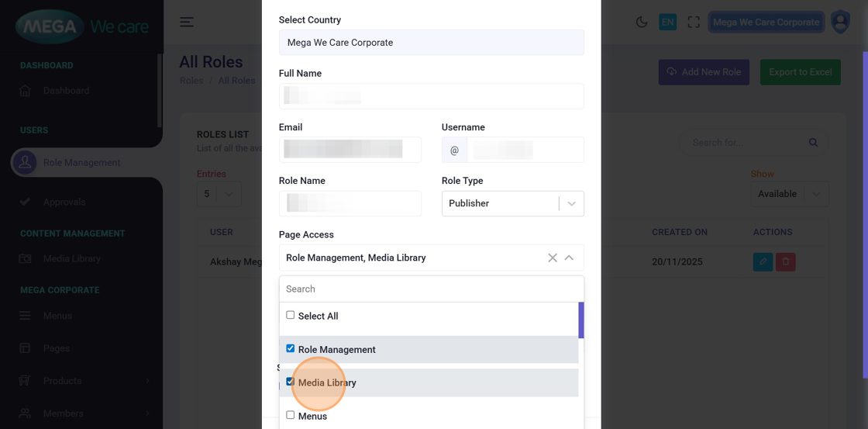Click the red delete role icon

(786, 262)
